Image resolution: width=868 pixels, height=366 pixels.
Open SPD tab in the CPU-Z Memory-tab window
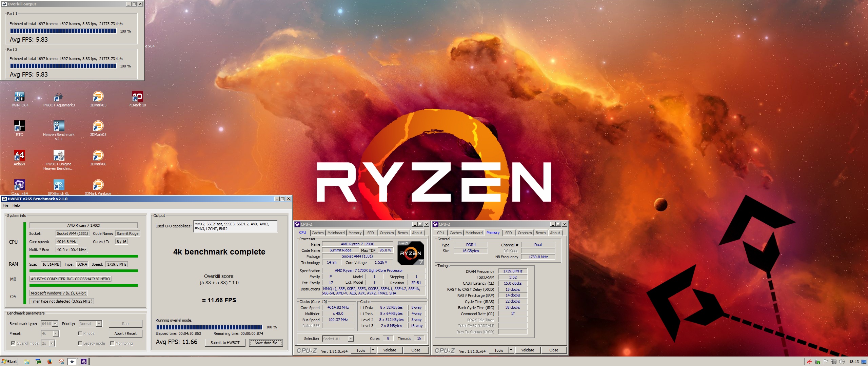click(509, 233)
